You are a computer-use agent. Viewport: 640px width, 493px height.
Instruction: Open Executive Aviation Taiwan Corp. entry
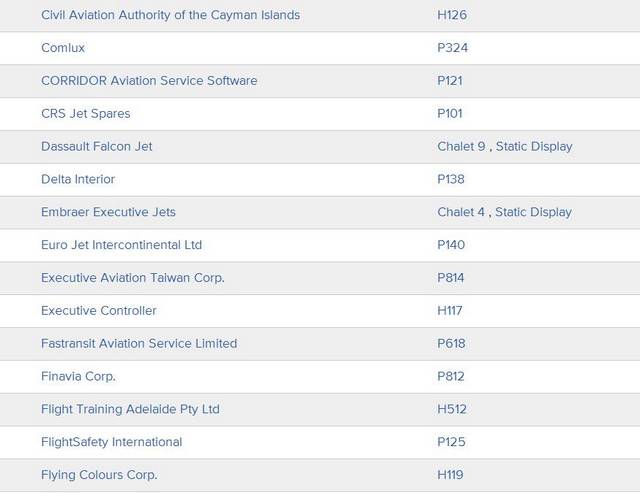click(x=132, y=278)
